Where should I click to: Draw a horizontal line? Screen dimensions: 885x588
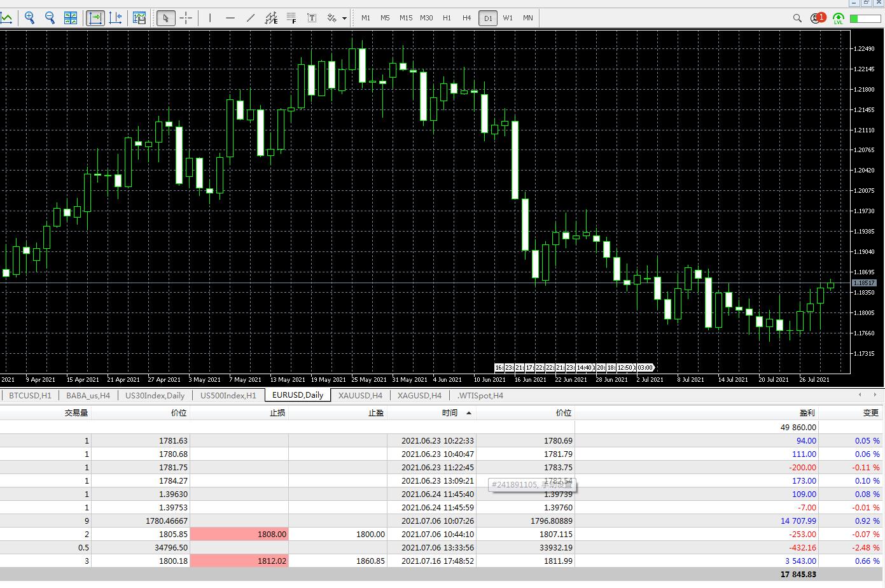click(230, 18)
